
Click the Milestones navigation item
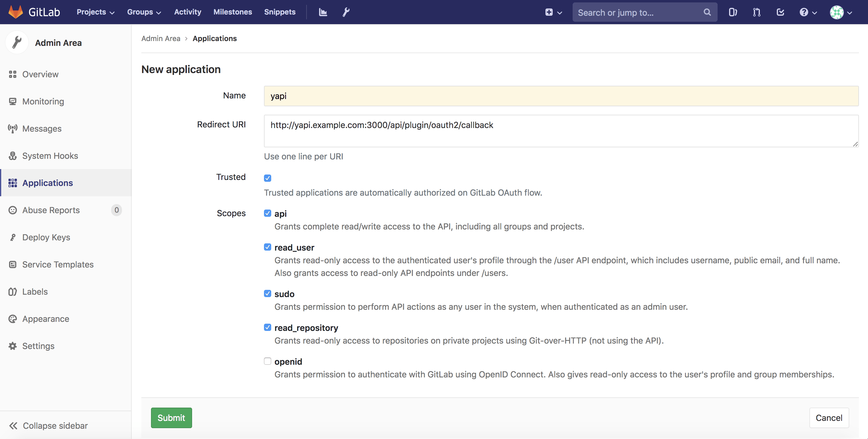pyautogui.click(x=232, y=11)
